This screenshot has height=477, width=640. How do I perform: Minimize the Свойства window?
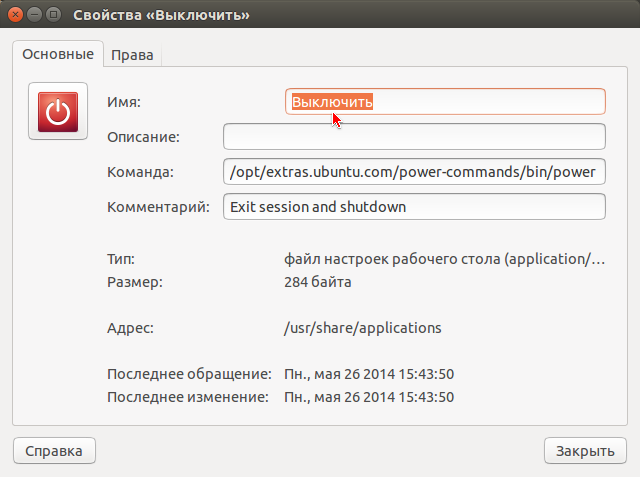pos(34,15)
